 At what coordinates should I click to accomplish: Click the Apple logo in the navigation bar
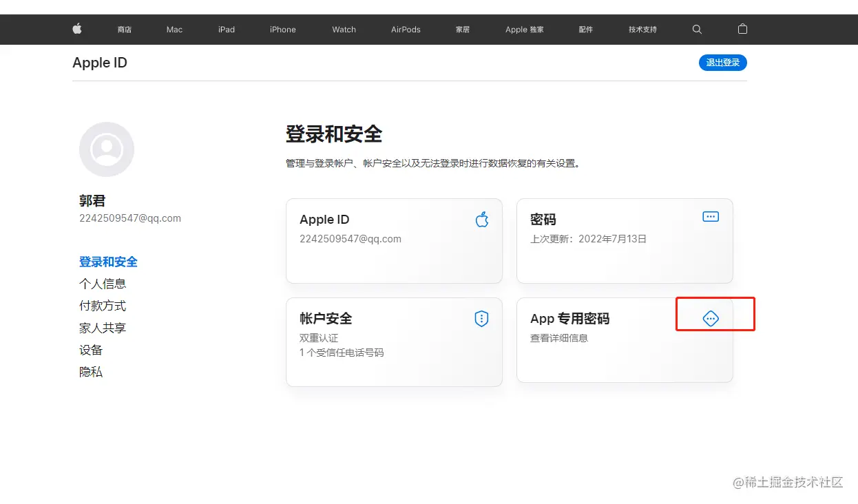(77, 29)
